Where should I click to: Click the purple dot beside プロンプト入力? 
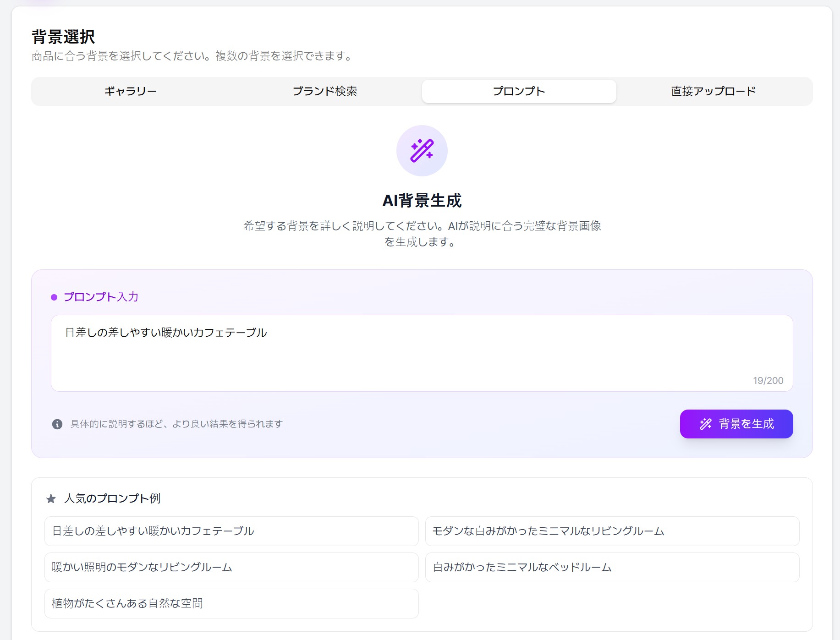click(54, 297)
